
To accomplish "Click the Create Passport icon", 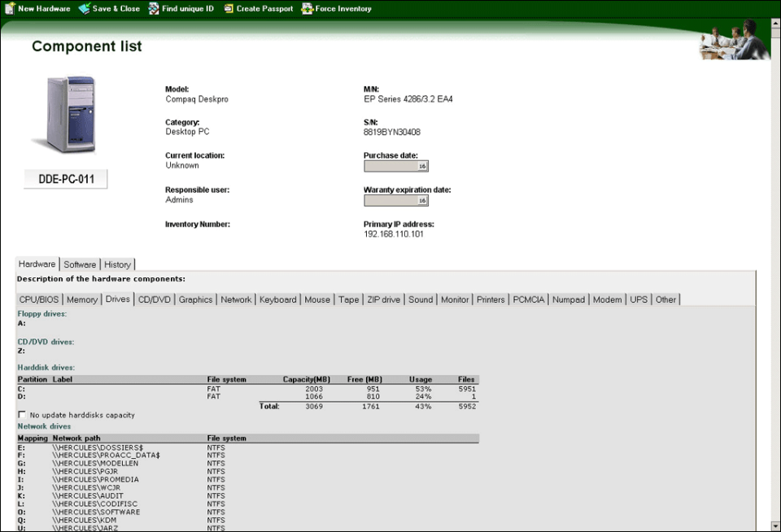I will (229, 9).
